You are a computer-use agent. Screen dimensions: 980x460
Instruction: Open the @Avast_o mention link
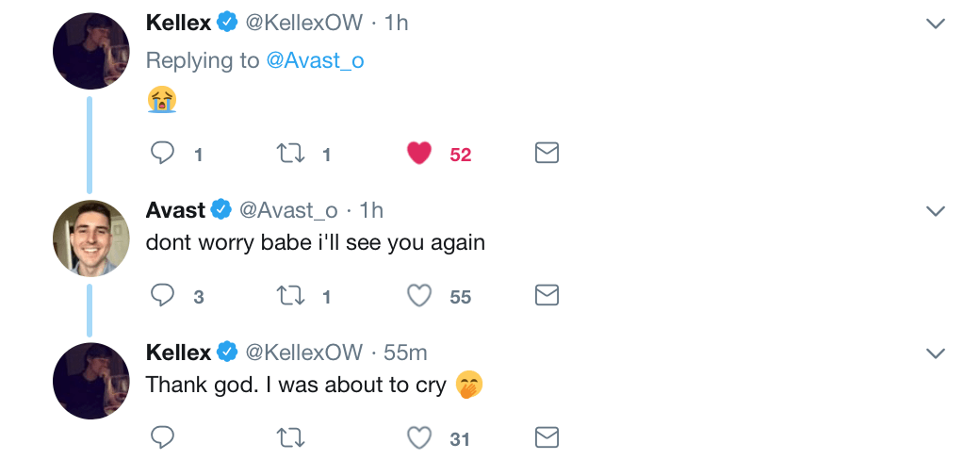[315, 61]
